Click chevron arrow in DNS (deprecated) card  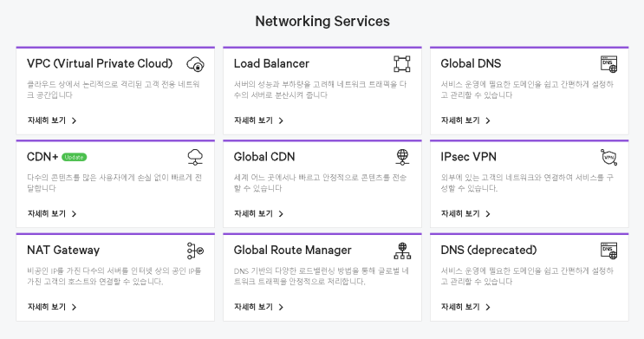(488, 308)
